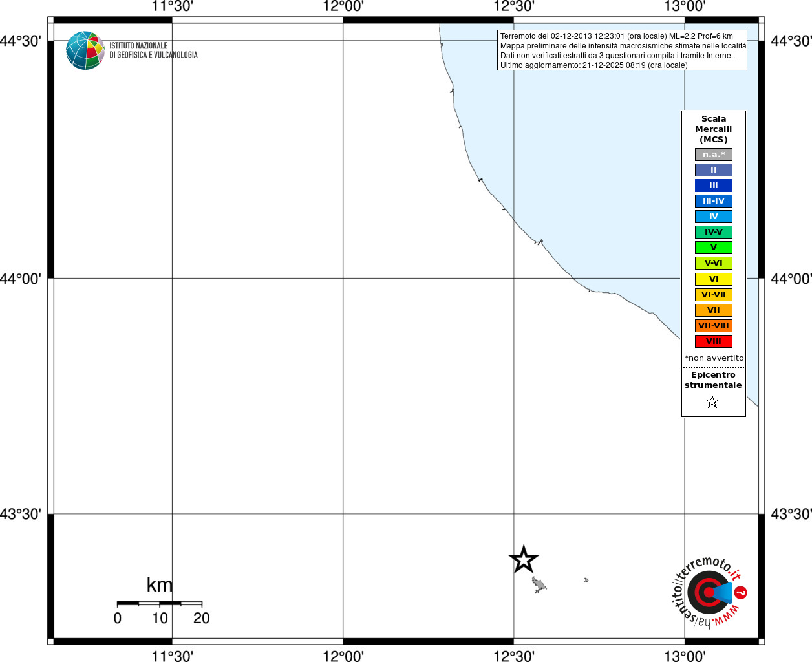The image size is (812, 662).
Task: Click the INGV globe logo
Action: tap(85, 50)
